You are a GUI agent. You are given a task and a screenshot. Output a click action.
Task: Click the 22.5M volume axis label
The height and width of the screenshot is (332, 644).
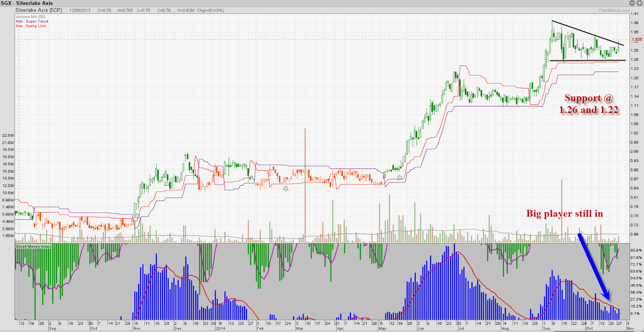(x=8, y=135)
